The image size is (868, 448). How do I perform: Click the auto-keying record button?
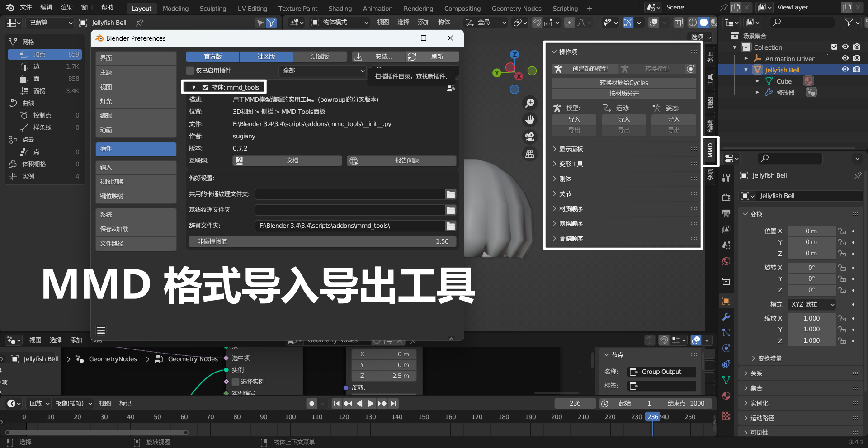click(311, 403)
